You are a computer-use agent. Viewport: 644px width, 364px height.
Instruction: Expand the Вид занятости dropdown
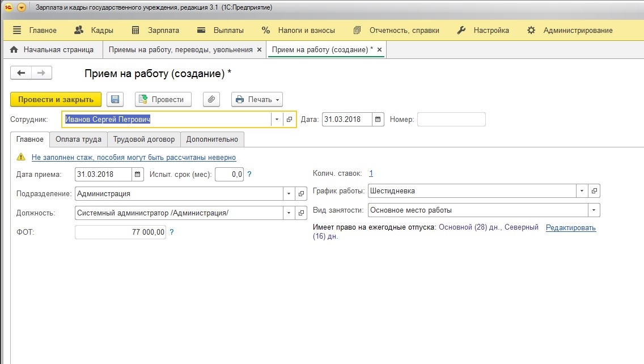594,210
